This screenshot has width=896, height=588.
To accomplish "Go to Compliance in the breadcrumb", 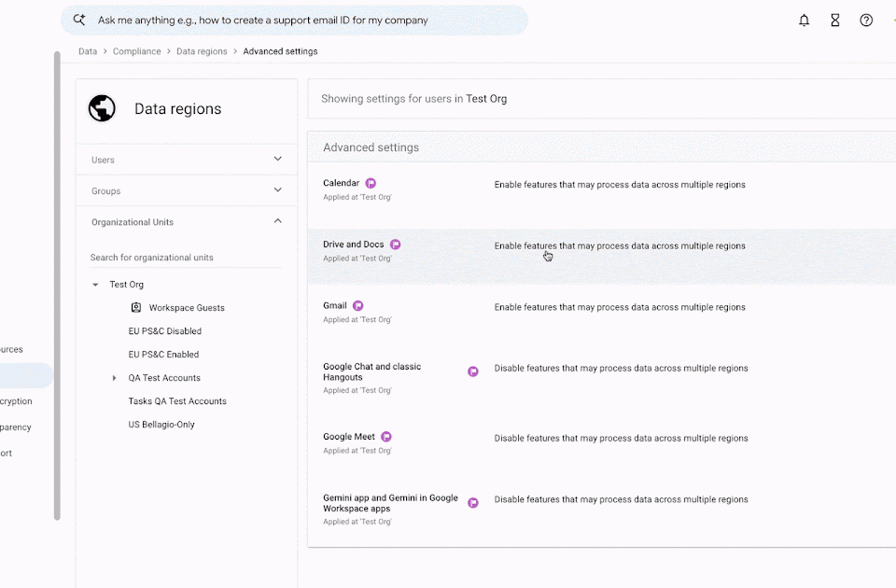I will (x=136, y=51).
